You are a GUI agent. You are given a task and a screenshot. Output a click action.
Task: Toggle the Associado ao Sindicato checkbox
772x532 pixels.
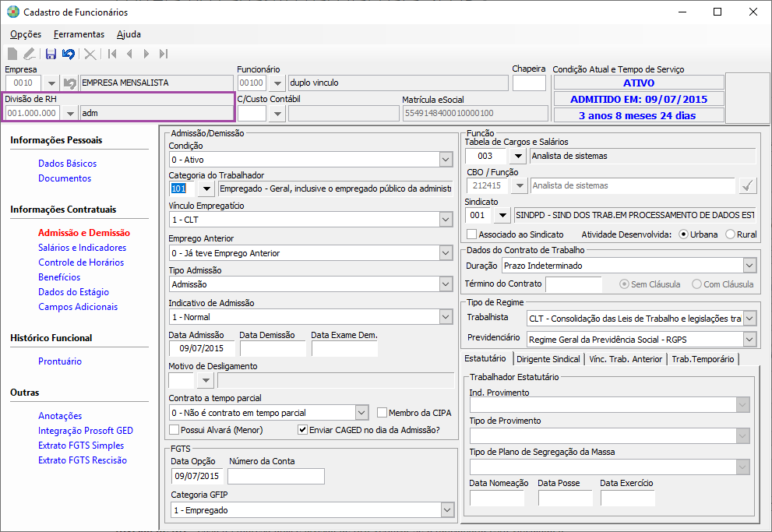coord(471,234)
